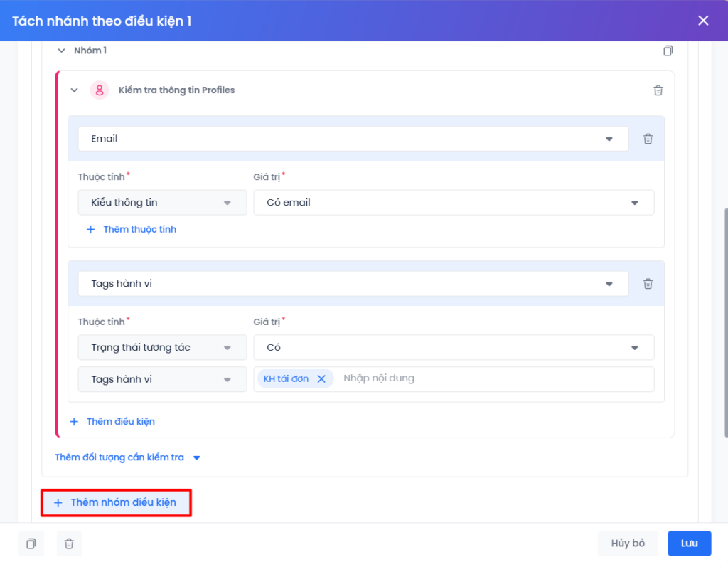Click the Nhóm 1 group title
The image size is (728, 562).
pyautogui.click(x=90, y=51)
